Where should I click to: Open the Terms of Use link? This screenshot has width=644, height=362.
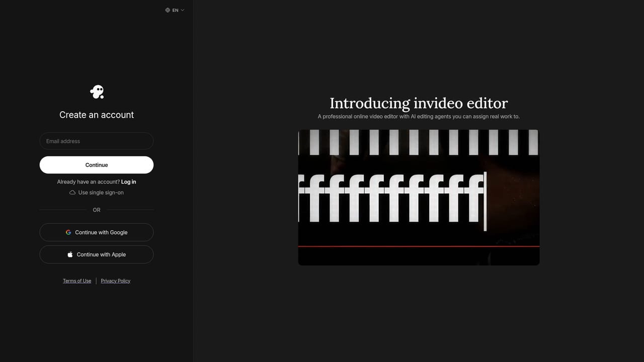[x=77, y=281]
